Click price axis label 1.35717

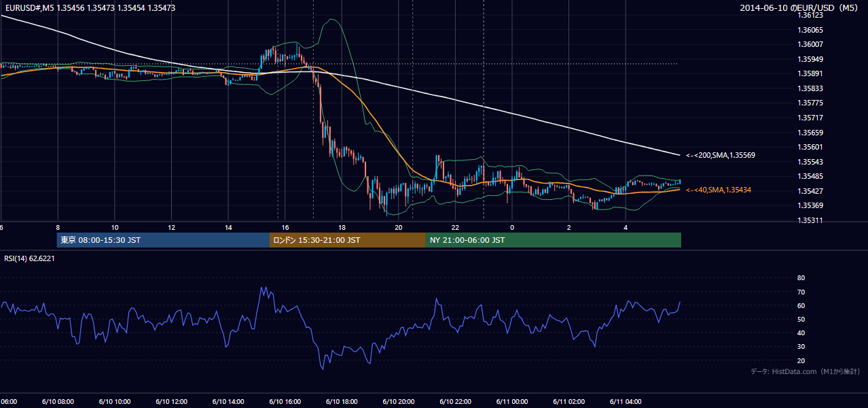click(x=810, y=118)
